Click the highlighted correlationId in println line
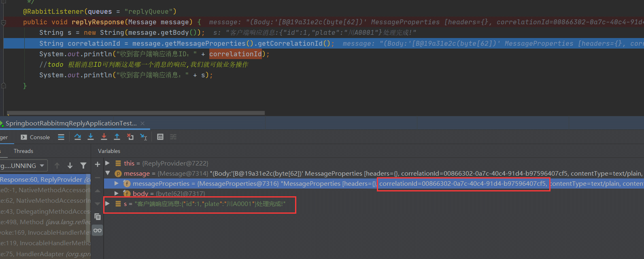The width and height of the screenshot is (644, 259). click(236, 54)
